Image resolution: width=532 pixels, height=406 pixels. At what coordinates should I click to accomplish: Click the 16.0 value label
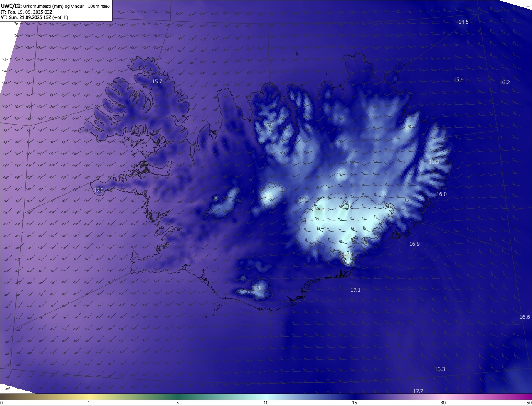[x=441, y=194]
